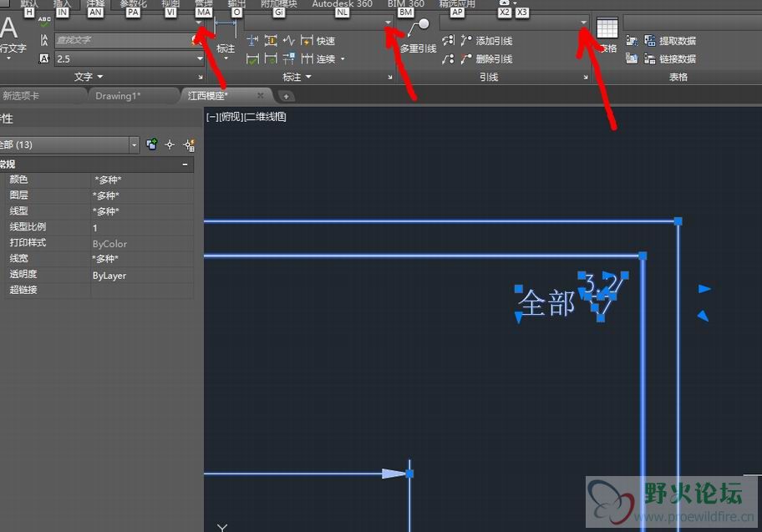Viewport: 762px width, 532px height.
Task: Click the [俯视] view control
Action: coord(230,117)
